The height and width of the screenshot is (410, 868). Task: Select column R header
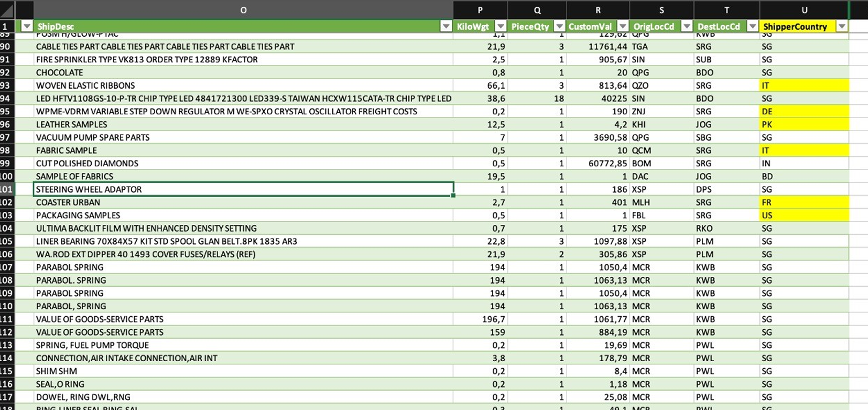[598, 10]
